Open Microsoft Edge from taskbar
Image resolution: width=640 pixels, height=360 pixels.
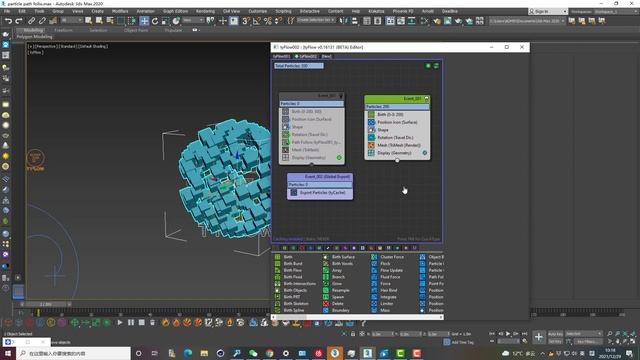188,353
